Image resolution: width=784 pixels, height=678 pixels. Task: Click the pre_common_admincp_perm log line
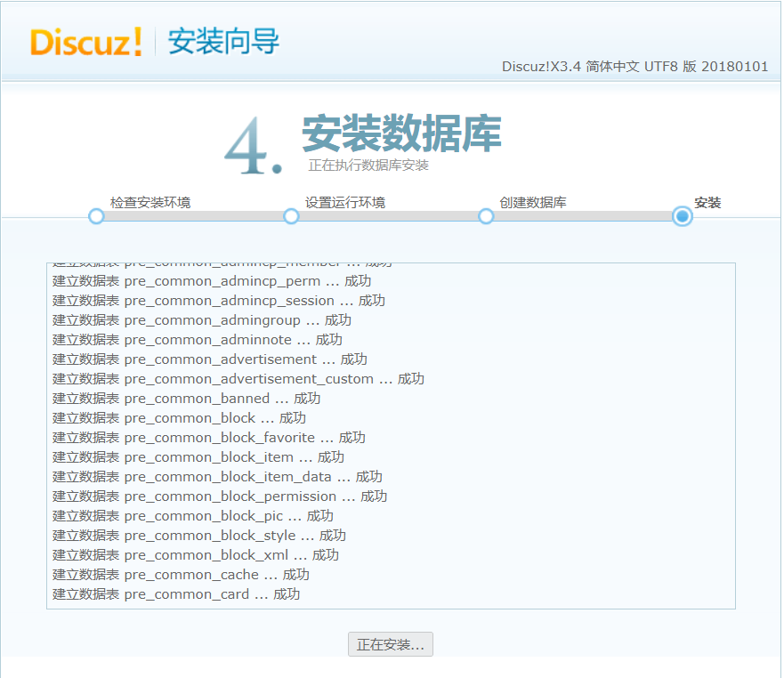[212, 281]
